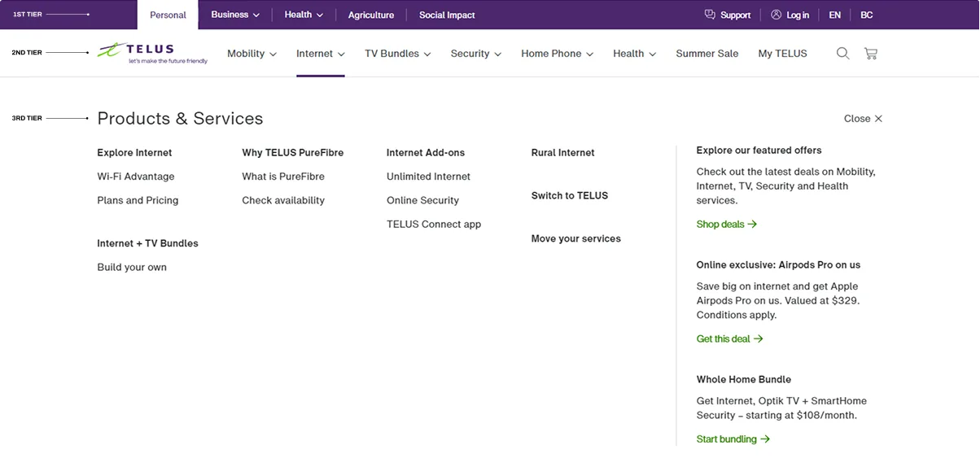Screen dimensions: 980x467
Task: Collapse the Internet menu
Action: (x=321, y=54)
